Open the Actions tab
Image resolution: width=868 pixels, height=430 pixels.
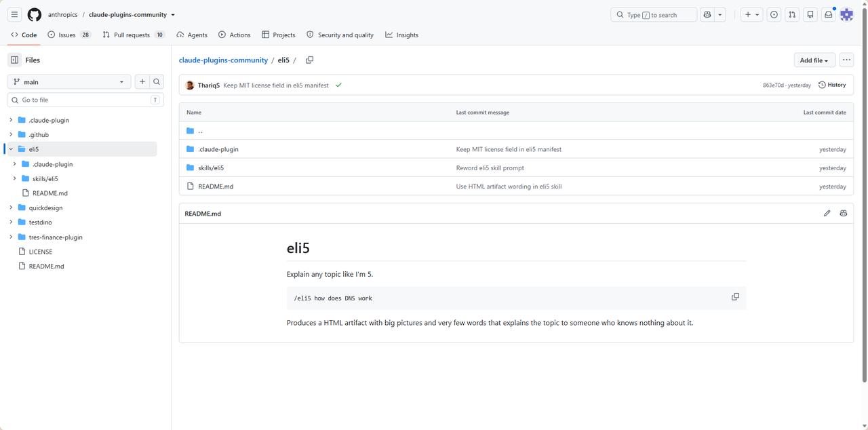(x=234, y=35)
